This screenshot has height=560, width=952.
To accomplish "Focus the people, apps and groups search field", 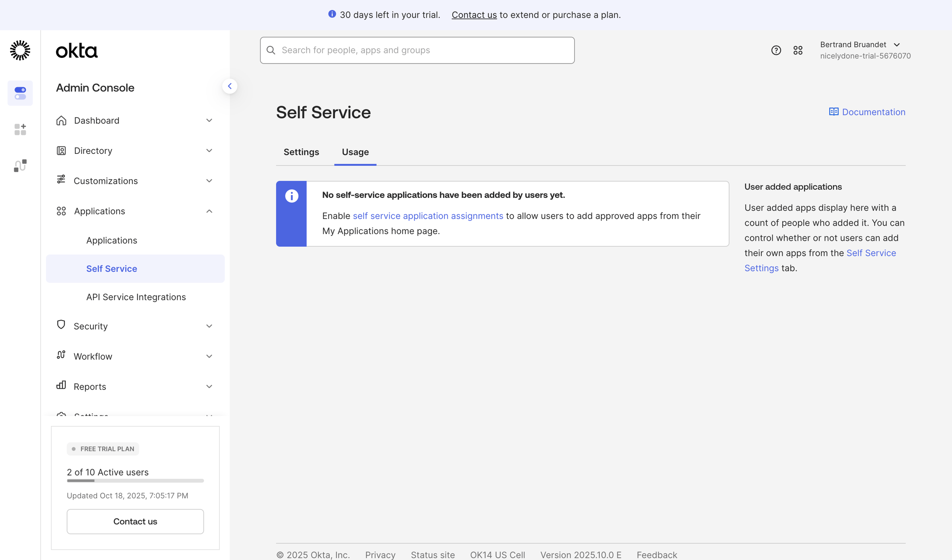I will click(x=417, y=50).
